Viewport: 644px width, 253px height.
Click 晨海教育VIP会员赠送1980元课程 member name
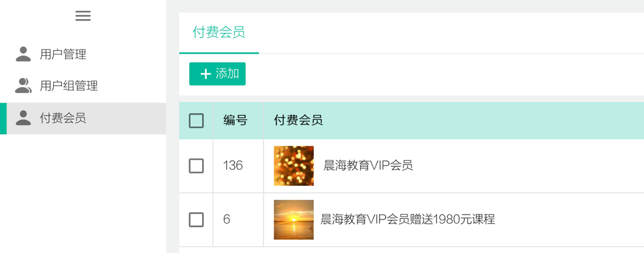pos(408,219)
